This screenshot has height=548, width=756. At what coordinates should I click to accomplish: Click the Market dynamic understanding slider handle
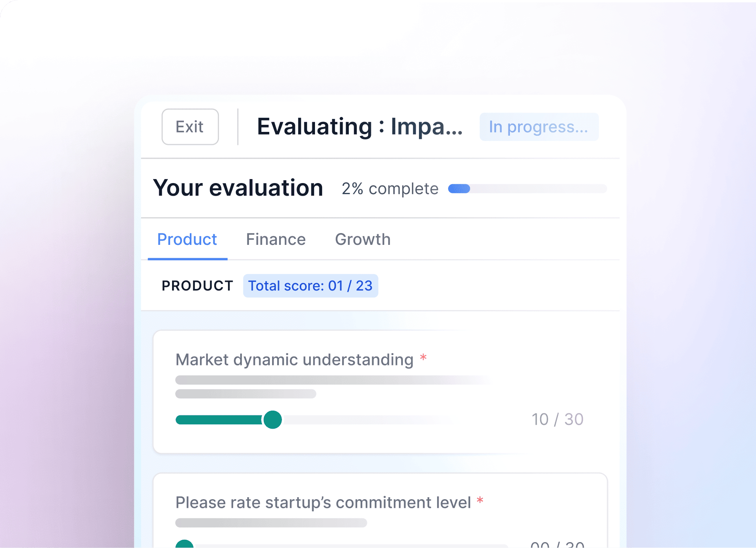coord(272,420)
